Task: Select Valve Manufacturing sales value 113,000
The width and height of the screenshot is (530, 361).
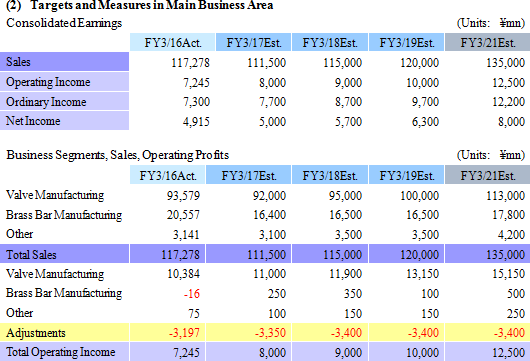Action: [x=505, y=196]
